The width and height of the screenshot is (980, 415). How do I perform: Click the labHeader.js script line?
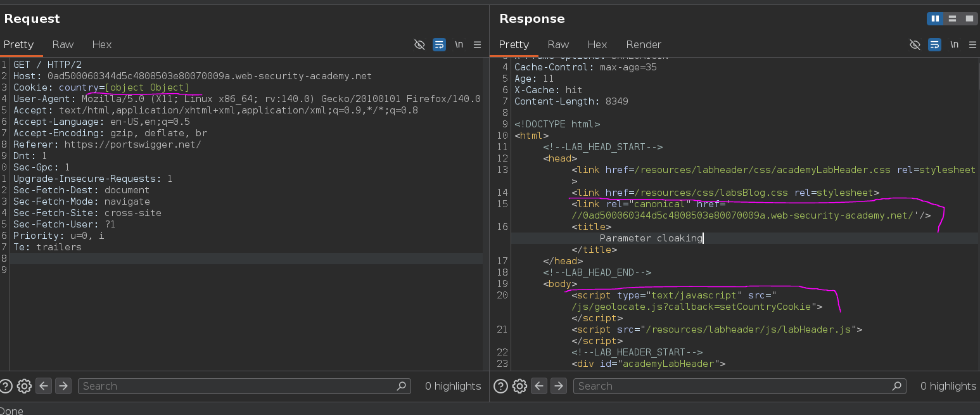[717, 329]
